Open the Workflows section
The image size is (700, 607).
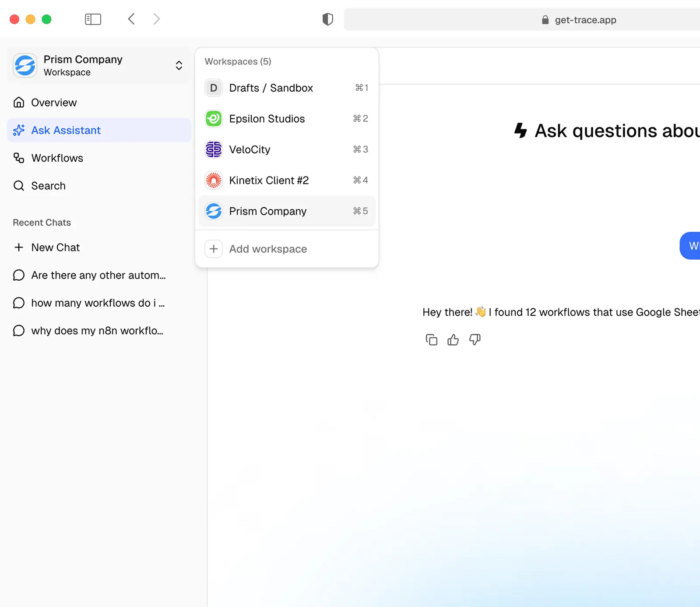[x=57, y=158]
